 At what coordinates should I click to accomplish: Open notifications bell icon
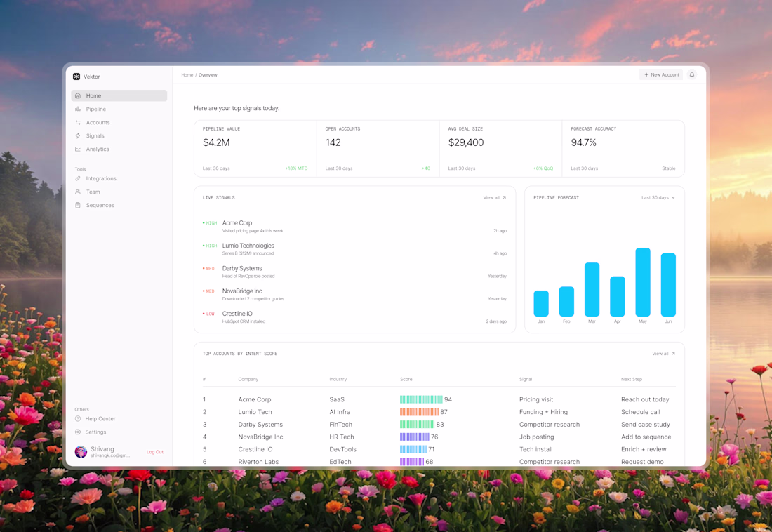coord(692,75)
